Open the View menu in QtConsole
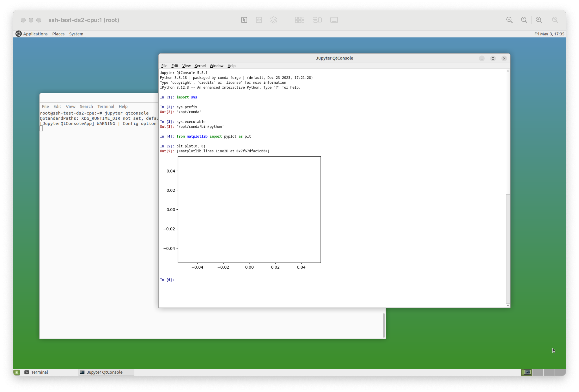 click(x=186, y=66)
